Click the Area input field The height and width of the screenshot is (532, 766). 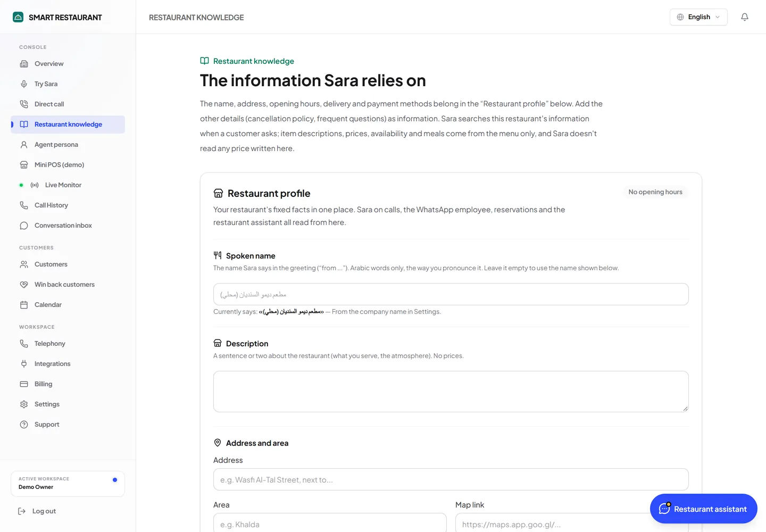pyautogui.click(x=330, y=523)
